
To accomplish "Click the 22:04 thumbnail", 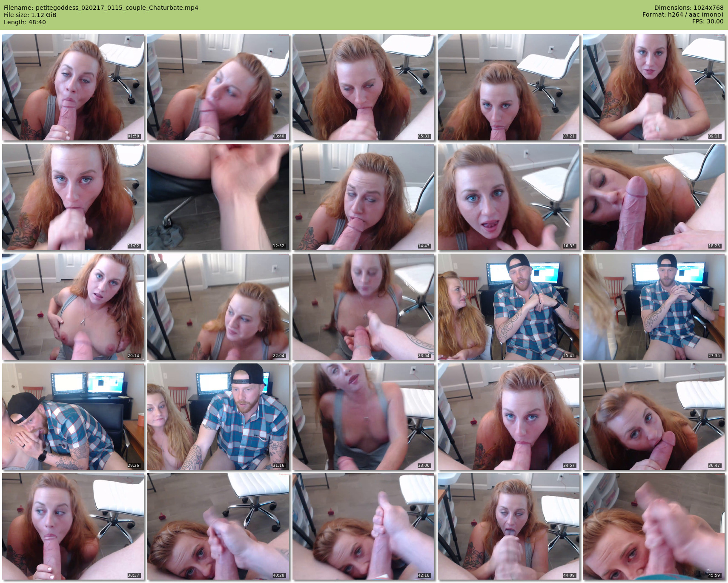I will coord(218,307).
